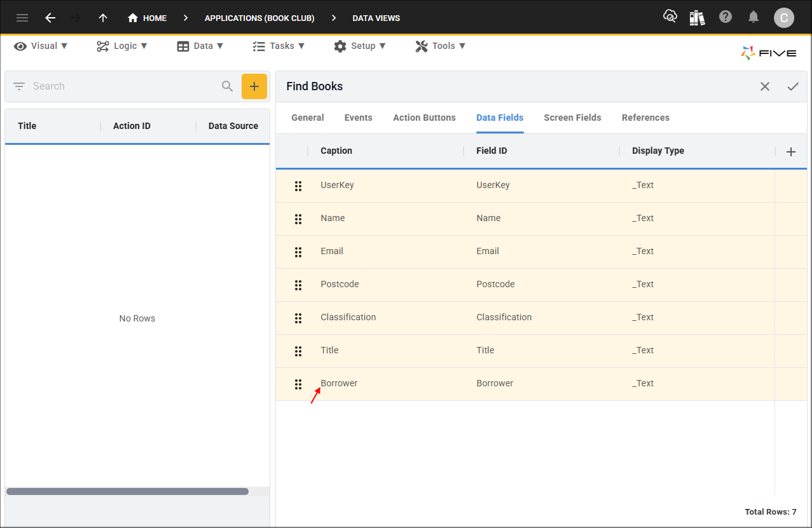Click the yellow add new button

[x=254, y=86]
